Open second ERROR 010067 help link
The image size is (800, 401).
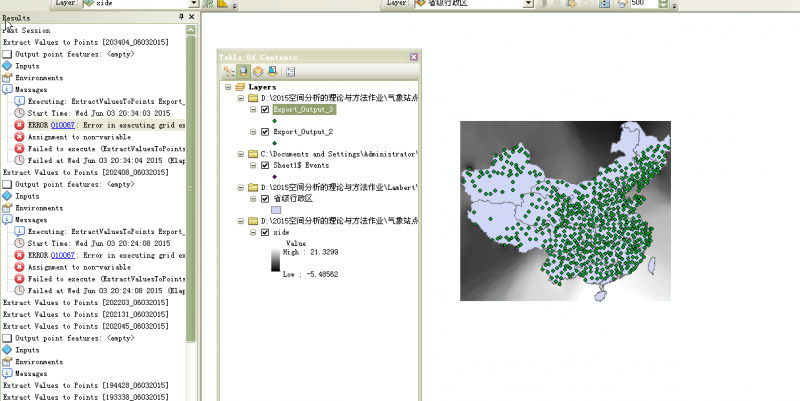click(63, 255)
